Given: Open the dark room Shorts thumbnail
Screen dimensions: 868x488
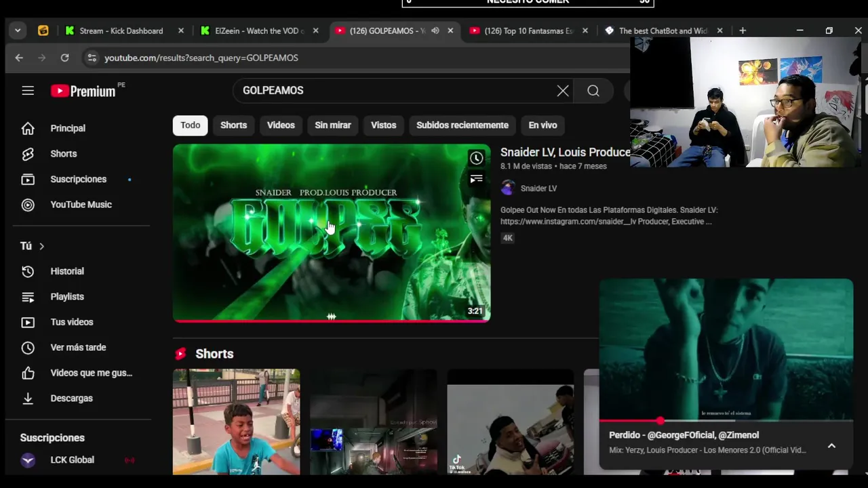Looking at the screenshot, I should point(374,422).
